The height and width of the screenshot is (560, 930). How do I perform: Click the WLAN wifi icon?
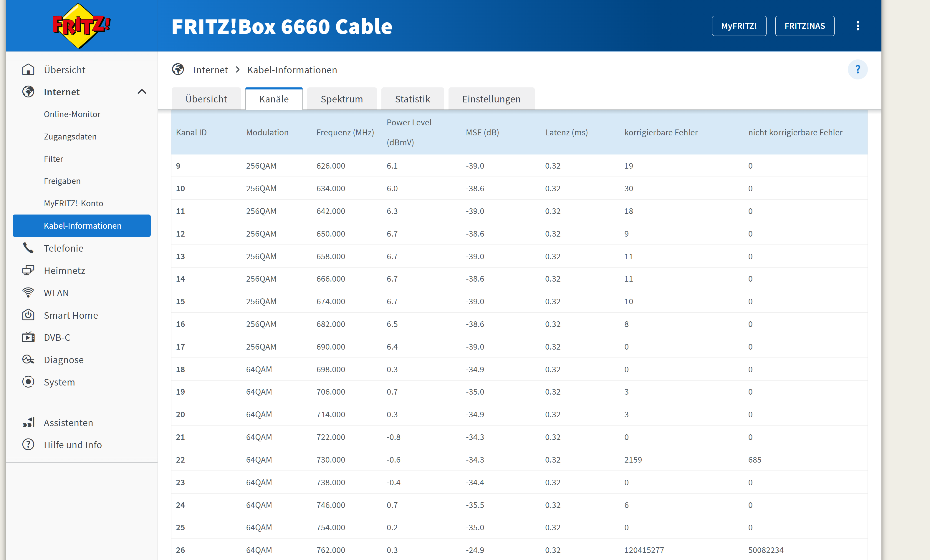click(x=28, y=293)
